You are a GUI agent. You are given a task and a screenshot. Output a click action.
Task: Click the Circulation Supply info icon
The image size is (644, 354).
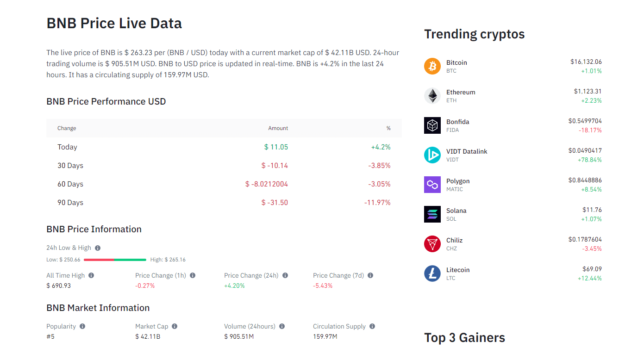[372, 326]
